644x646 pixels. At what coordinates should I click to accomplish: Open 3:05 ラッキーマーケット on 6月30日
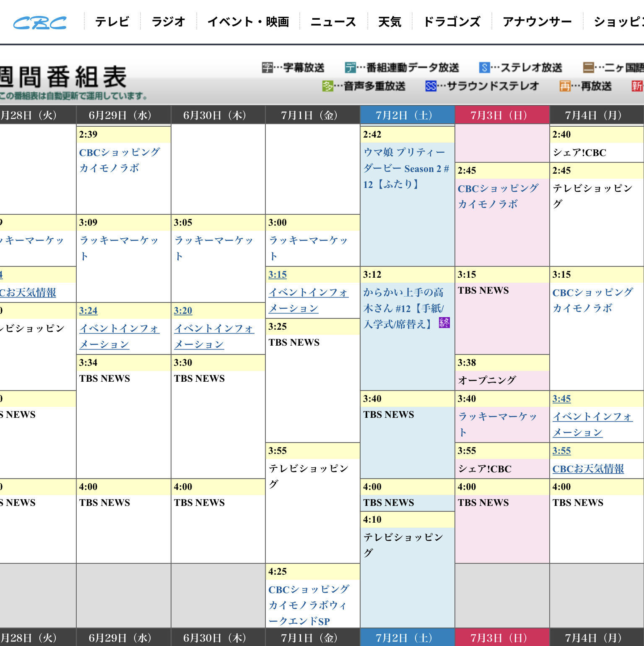click(214, 248)
